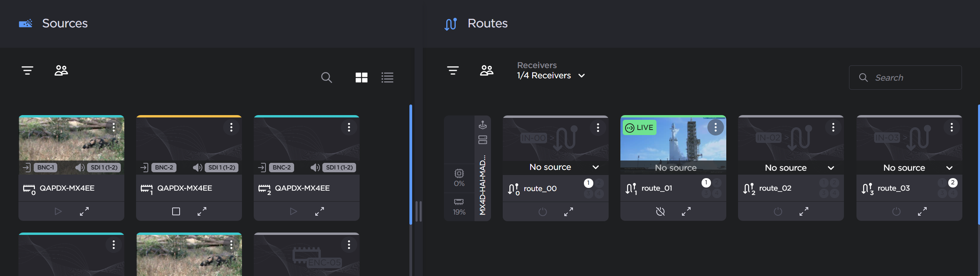The height and width of the screenshot is (276, 980).
Task: Switch Sources to list view
Action: pyautogui.click(x=387, y=78)
